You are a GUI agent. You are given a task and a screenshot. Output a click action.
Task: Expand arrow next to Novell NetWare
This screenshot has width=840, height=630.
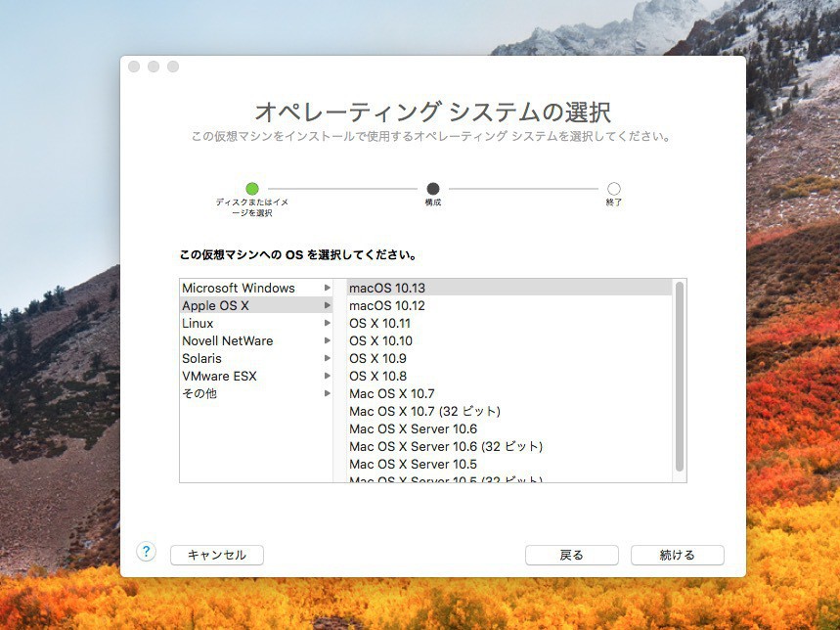coord(327,340)
